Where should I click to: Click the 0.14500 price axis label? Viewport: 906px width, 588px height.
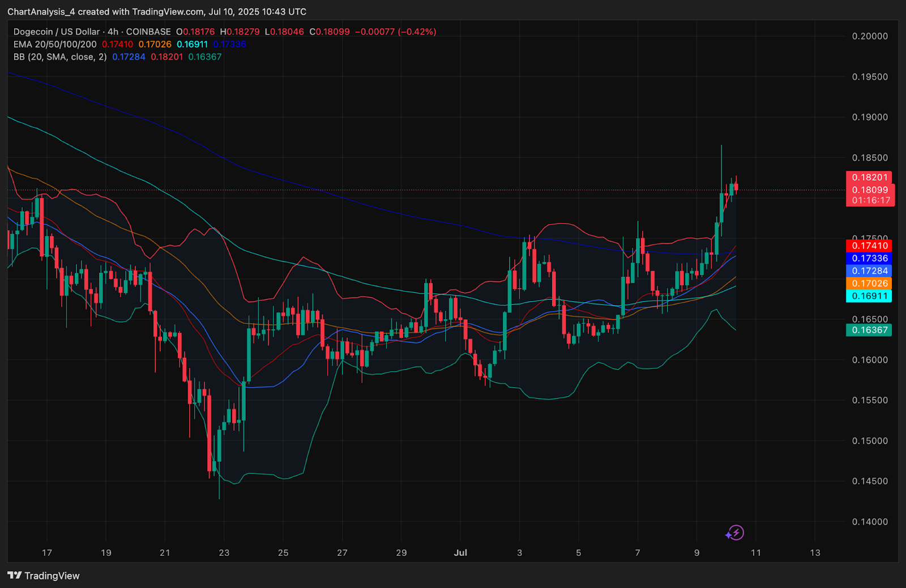tap(870, 481)
